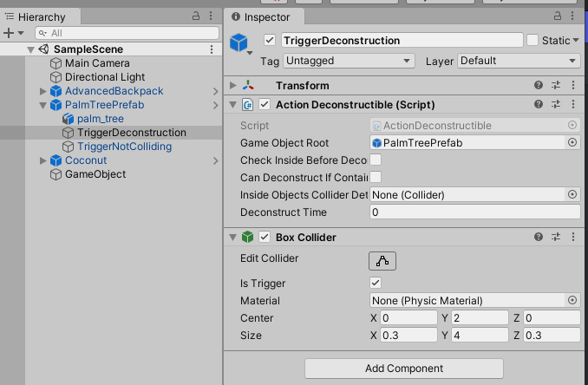Screen dimensions: 588x385
Task: Select the Hierarchy tab
Action: 39,16
